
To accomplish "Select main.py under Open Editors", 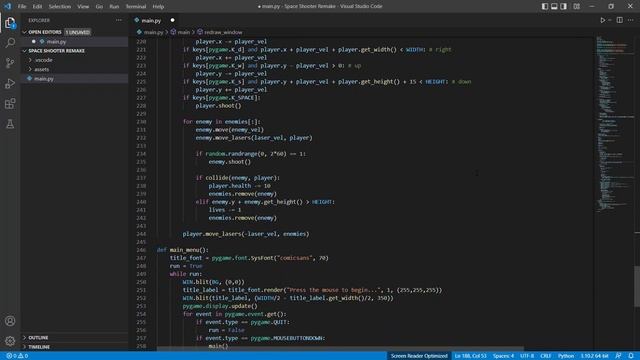I will click(x=56, y=42).
